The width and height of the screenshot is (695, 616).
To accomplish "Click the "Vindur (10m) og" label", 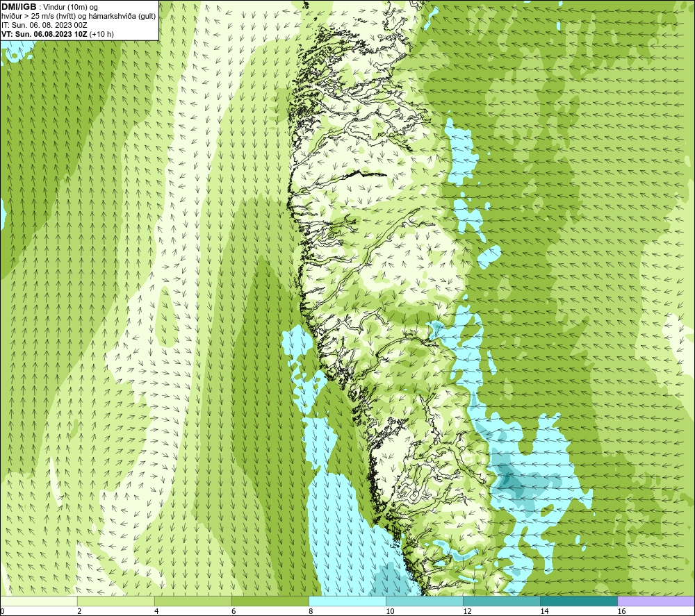I will (x=70, y=8).
